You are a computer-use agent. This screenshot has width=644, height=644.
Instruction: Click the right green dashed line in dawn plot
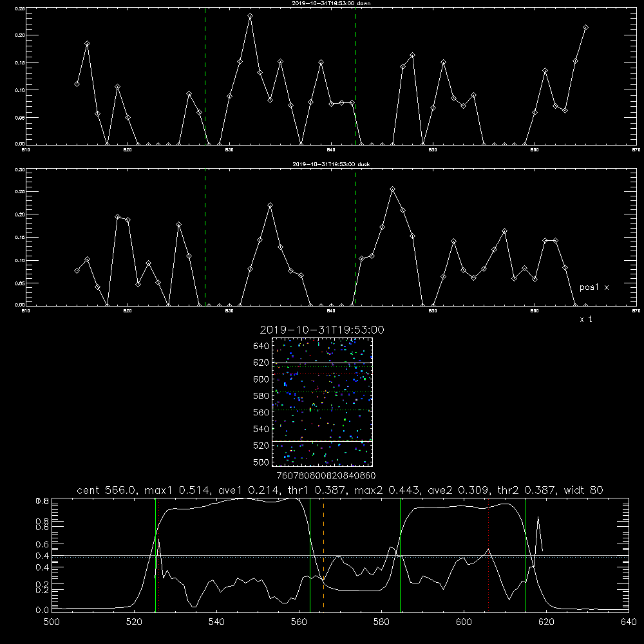[355, 76]
